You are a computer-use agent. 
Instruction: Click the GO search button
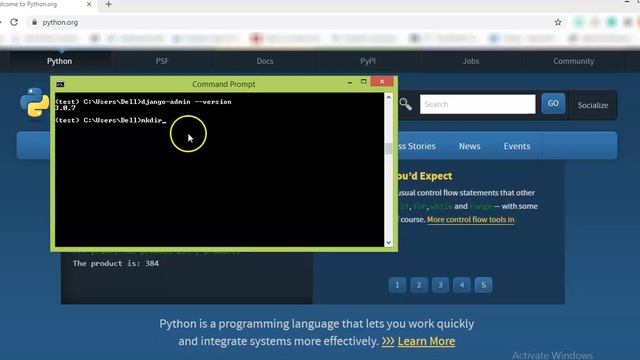553,104
